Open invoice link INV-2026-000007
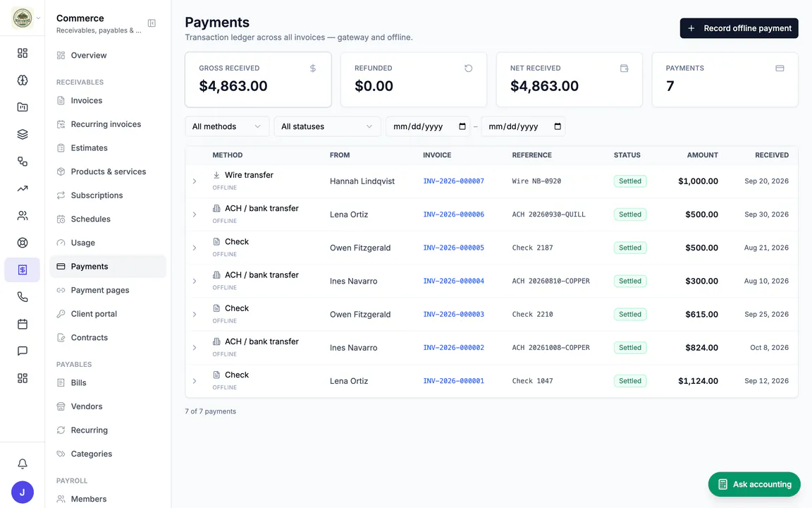Screen dimensions: 812x508 pos(454,181)
